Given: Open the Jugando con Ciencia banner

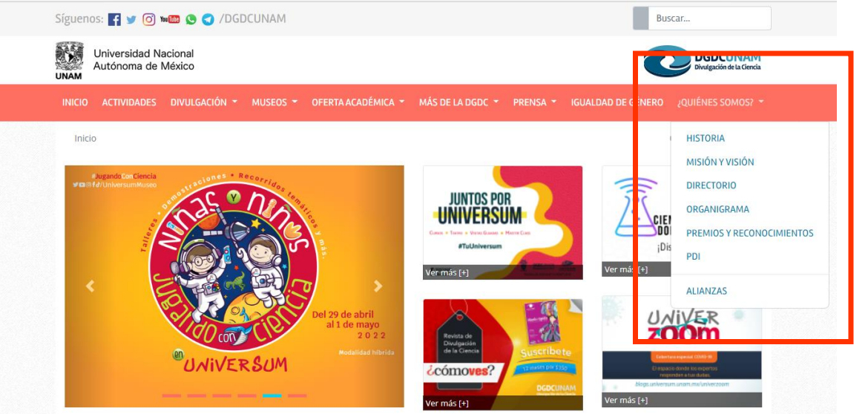Looking at the screenshot, I should point(234,286).
